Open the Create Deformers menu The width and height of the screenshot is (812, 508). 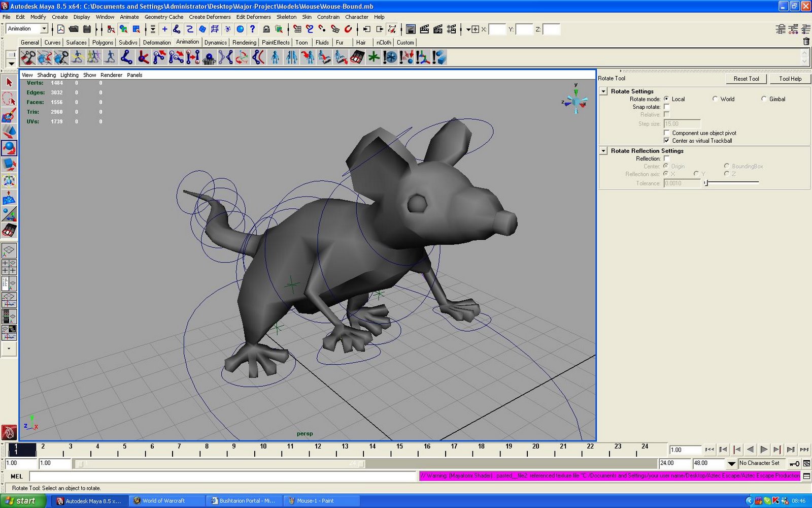[210, 17]
